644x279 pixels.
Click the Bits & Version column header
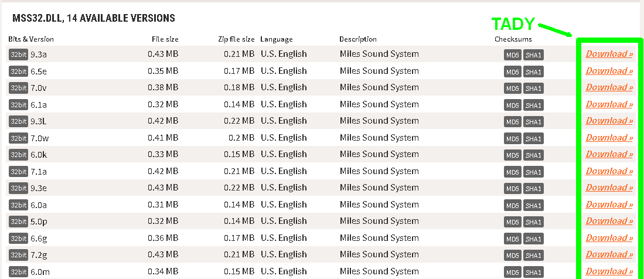(x=31, y=39)
